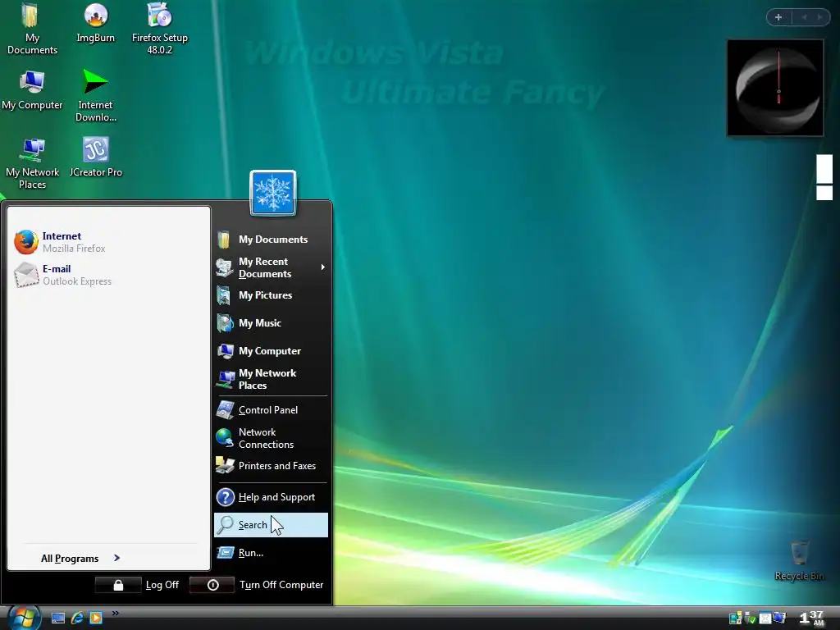Open Network Connections from Start menu
The width and height of the screenshot is (840, 630).
pyautogui.click(x=271, y=438)
